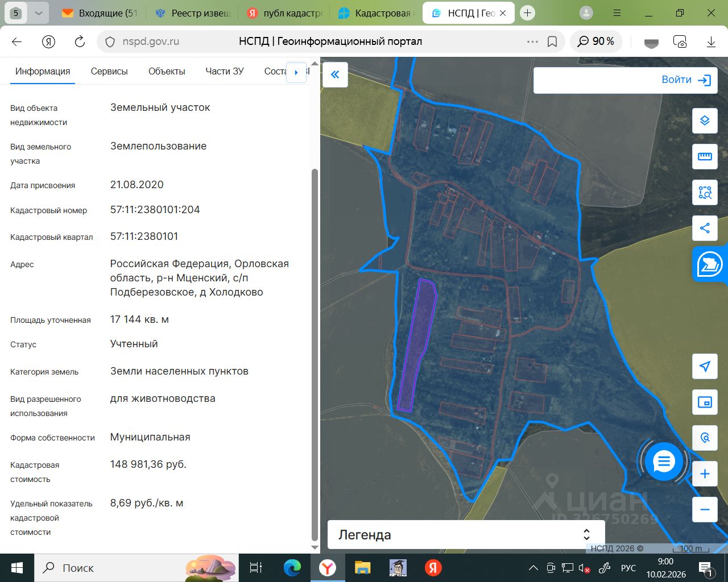
Task: Open the Сервисы tab
Action: point(109,72)
